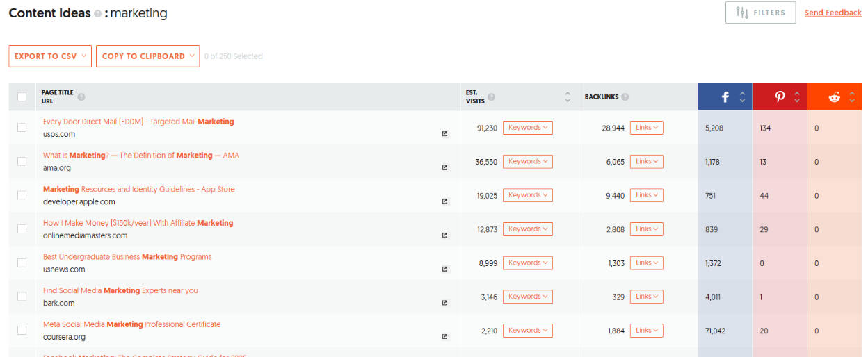Open coursera.org external link icon

[x=445, y=337]
